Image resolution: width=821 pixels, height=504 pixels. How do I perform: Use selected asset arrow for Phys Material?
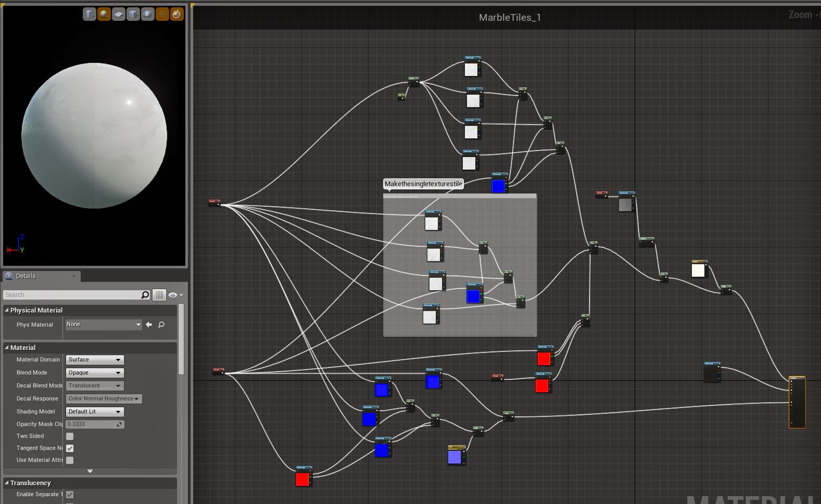click(149, 325)
